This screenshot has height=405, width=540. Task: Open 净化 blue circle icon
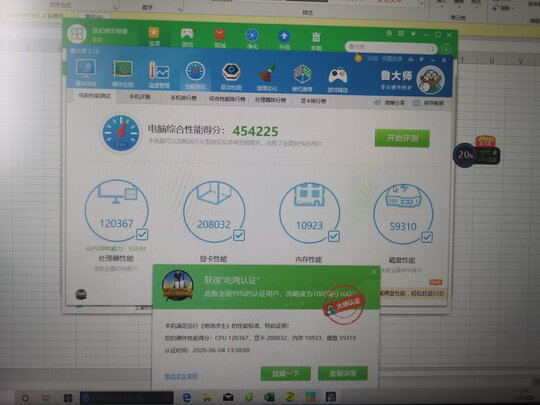[252, 35]
